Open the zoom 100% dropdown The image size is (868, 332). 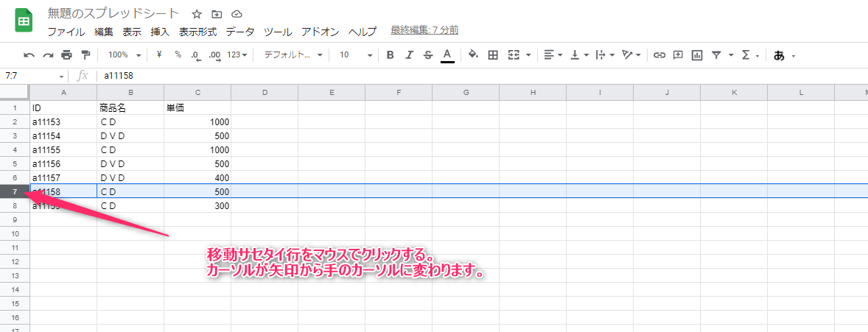(x=124, y=54)
